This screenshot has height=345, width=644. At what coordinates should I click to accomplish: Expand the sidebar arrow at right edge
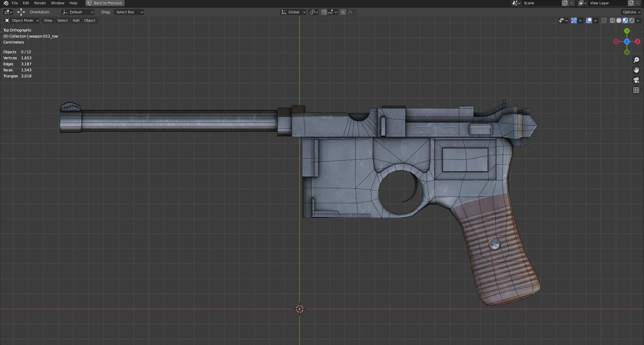[642, 32]
